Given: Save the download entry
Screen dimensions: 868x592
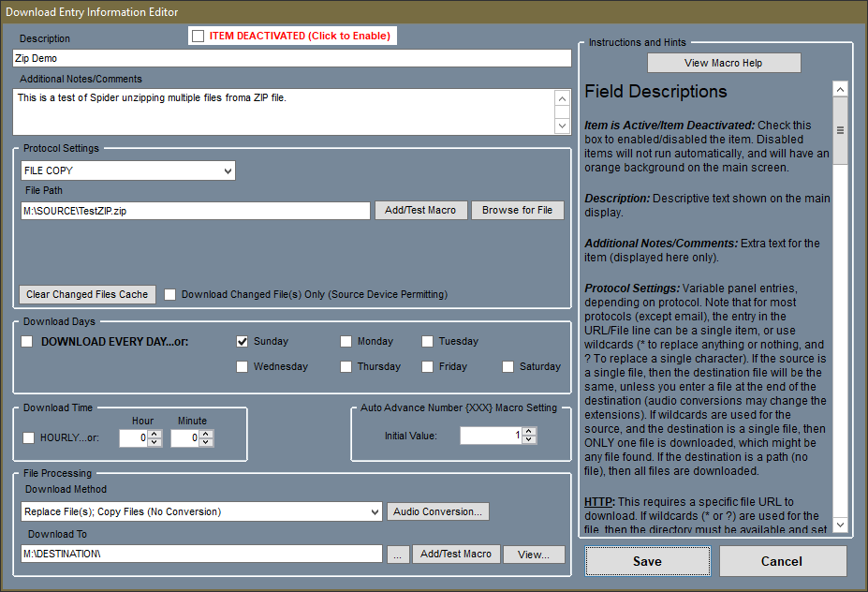Looking at the screenshot, I should pyautogui.click(x=646, y=561).
